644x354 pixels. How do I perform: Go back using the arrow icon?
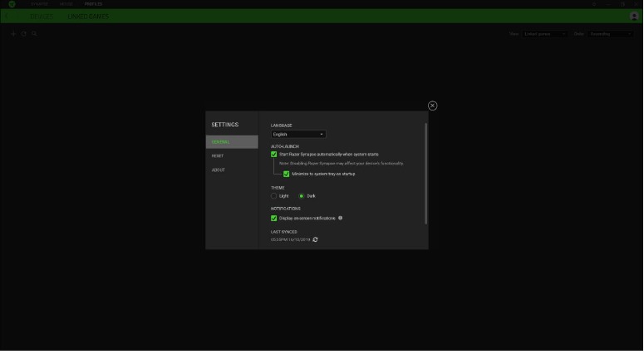coord(7,16)
